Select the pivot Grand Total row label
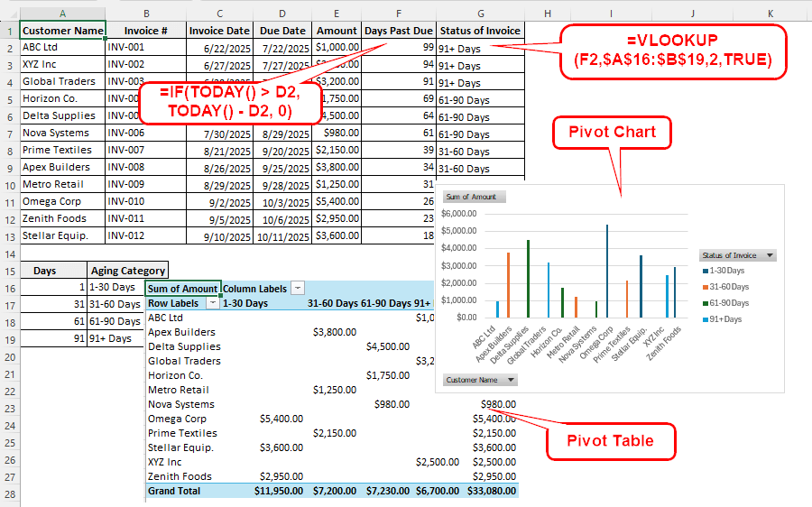The width and height of the screenshot is (812, 507). point(174,491)
